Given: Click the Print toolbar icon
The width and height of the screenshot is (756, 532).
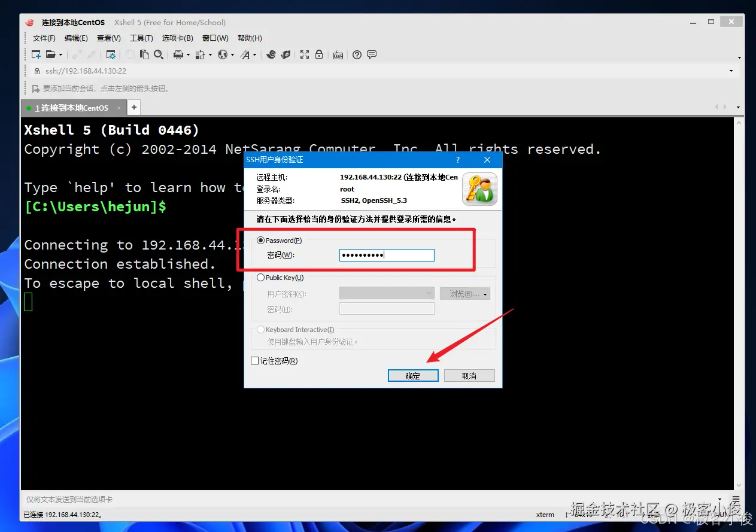Looking at the screenshot, I should [178, 54].
